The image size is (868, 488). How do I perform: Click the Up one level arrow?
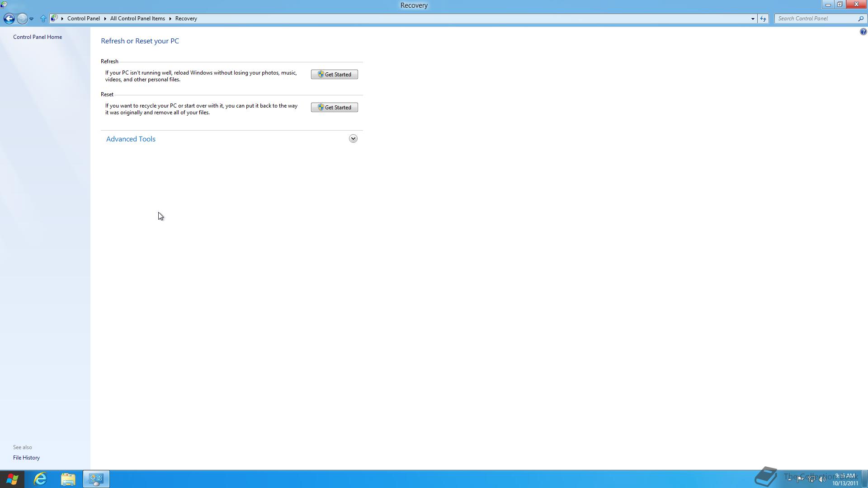43,19
